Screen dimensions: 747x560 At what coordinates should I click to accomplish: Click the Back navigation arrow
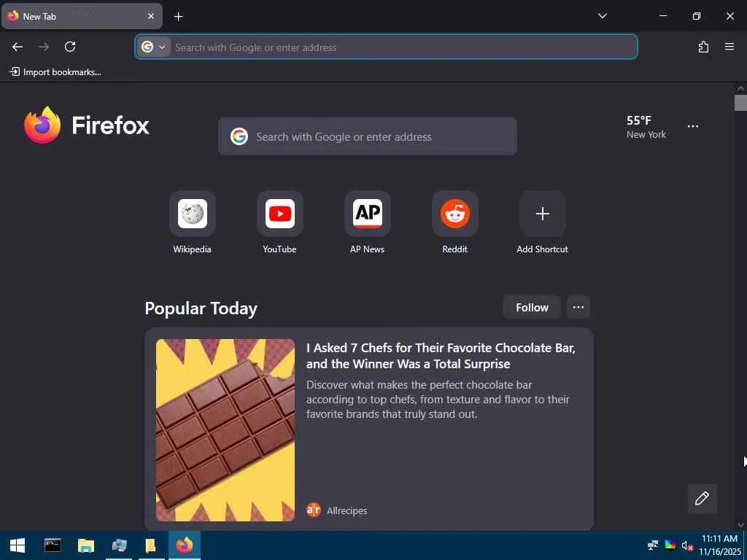click(18, 47)
